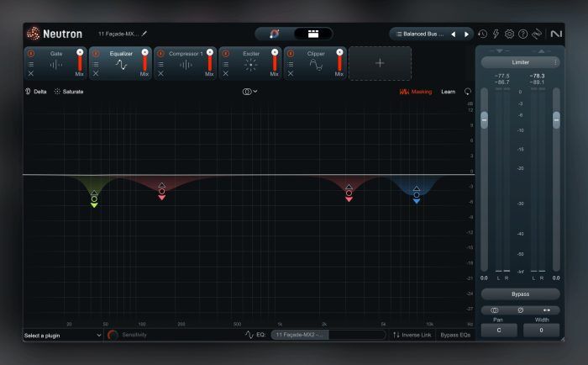Toggle the Compressor 1 power button
Viewport: 588px width, 365px height.
coord(160,53)
